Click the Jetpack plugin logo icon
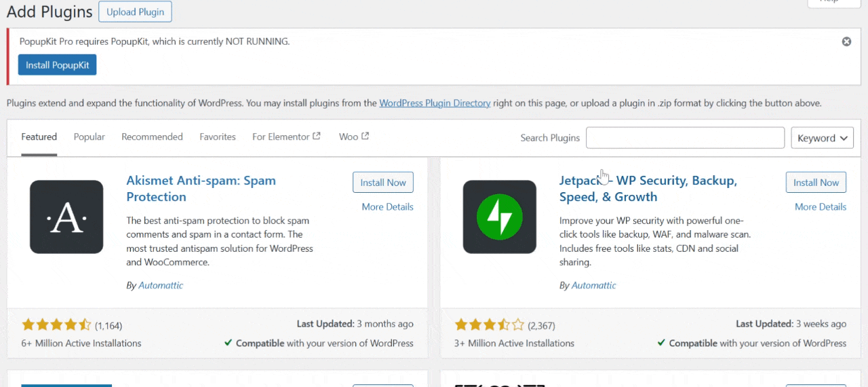Viewport: 868px width, 387px height. coord(500,217)
